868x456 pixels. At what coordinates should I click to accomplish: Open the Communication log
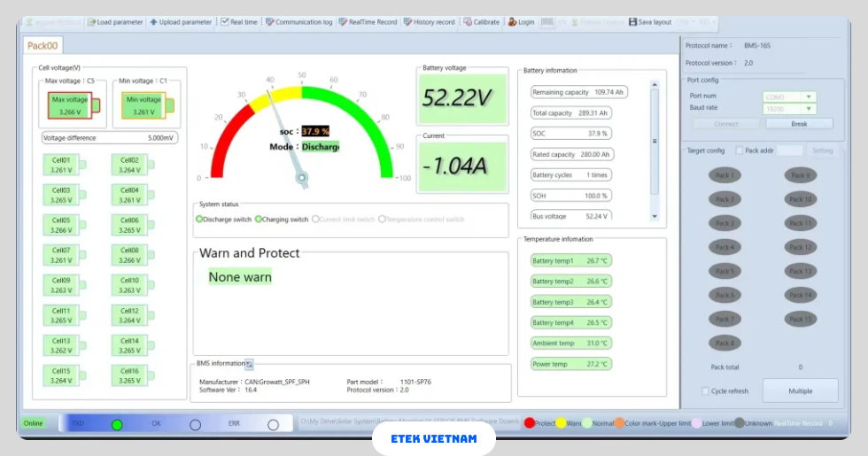(269, 22)
